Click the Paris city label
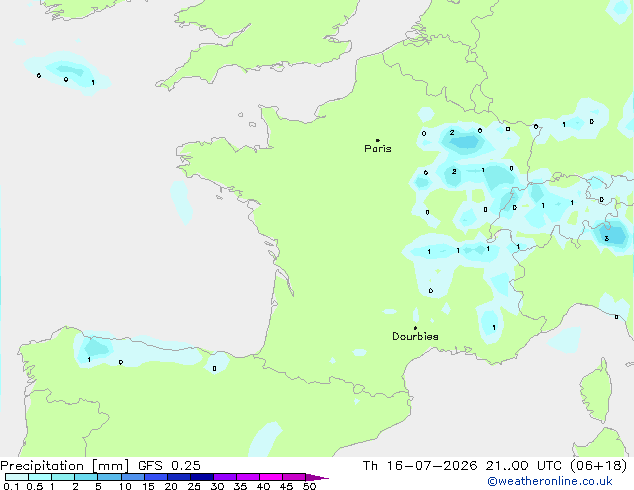This screenshot has height=490, width=634. click(x=378, y=149)
